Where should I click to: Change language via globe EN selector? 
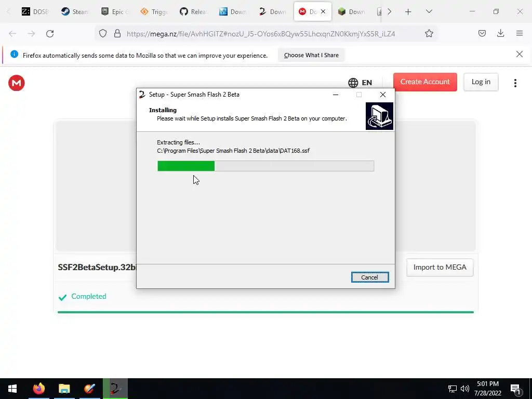[x=360, y=83]
